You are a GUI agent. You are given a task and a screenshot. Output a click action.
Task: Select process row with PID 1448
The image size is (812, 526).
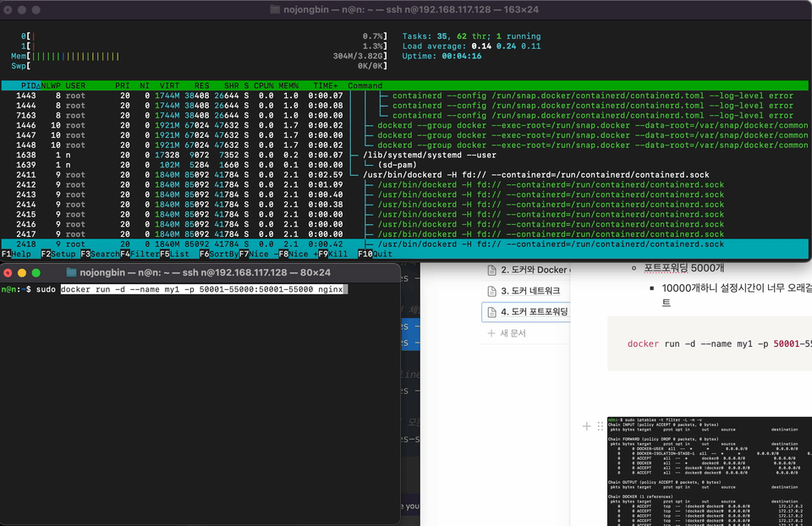click(405, 145)
